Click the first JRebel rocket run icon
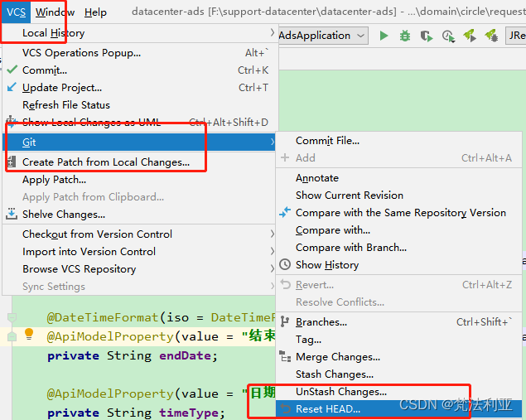This screenshot has width=526, height=420. 470,36
